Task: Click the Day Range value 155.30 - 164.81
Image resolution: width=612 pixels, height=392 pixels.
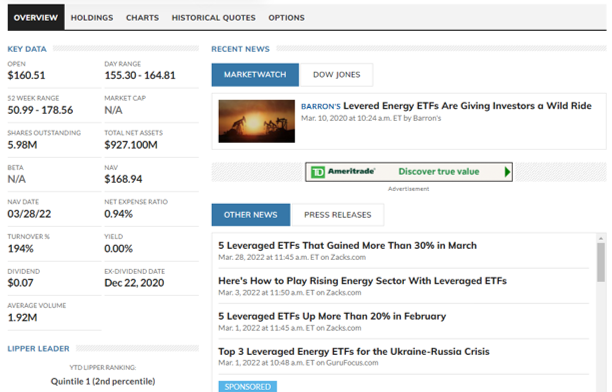Action: [x=140, y=75]
